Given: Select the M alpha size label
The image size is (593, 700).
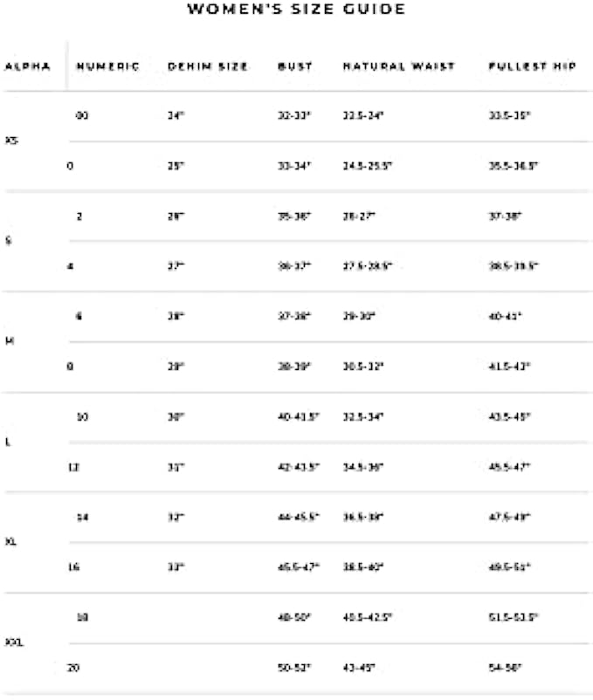Looking at the screenshot, I should tap(10, 340).
